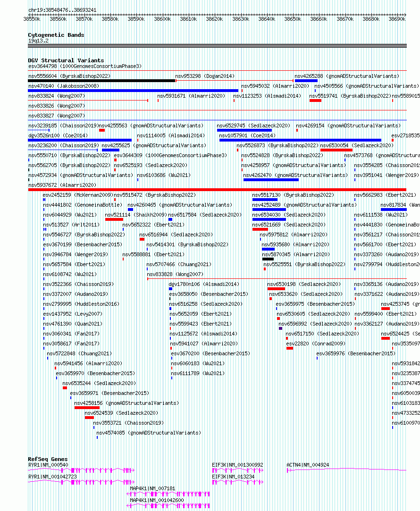Open variant label nsv4265288 (gnomADStructuralVariants)
The image size is (420, 511).
coord(347,76)
